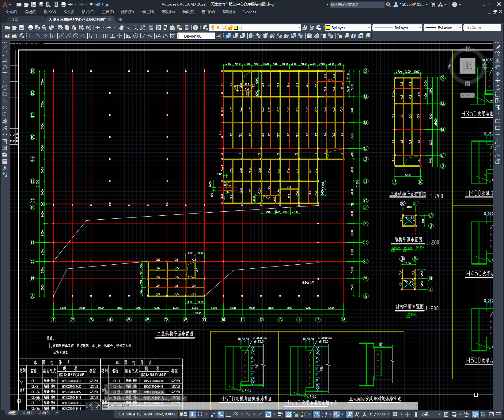Click the Help question mark toolbar icon
This screenshot has width=504, height=420.
pyautogui.click(x=195, y=28)
